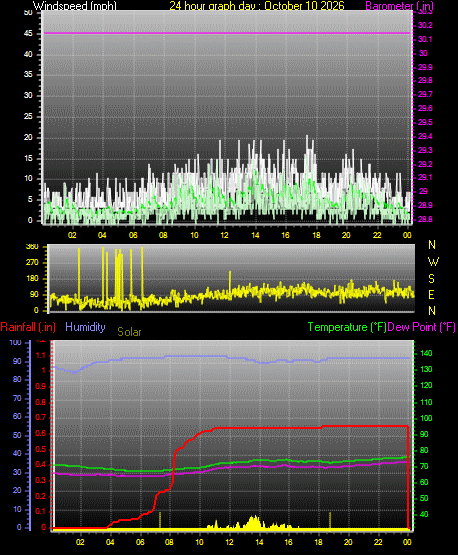This screenshot has height=555, width=458.
Task: Click the Barometer (in) axis title
Action: [x=399, y=6]
